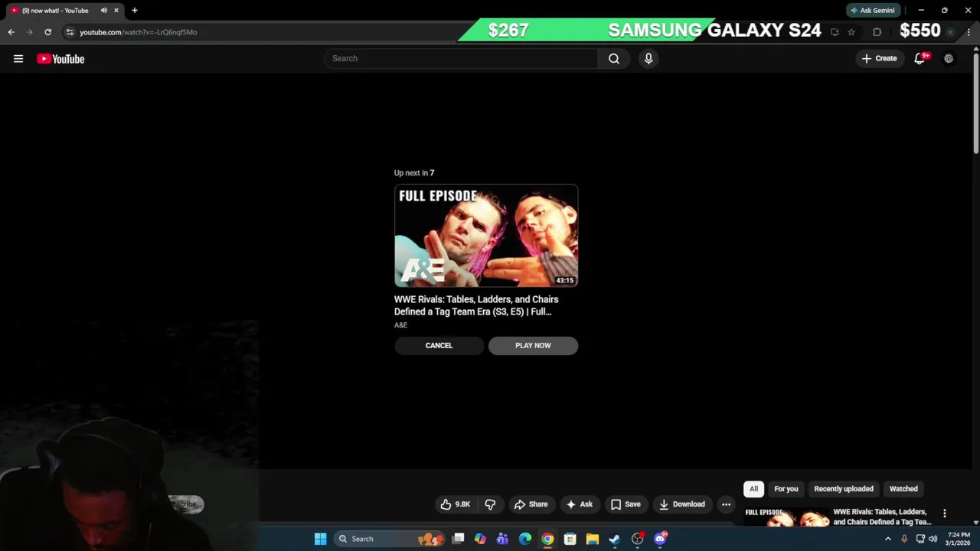Select the All filter chip

pos(753,489)
